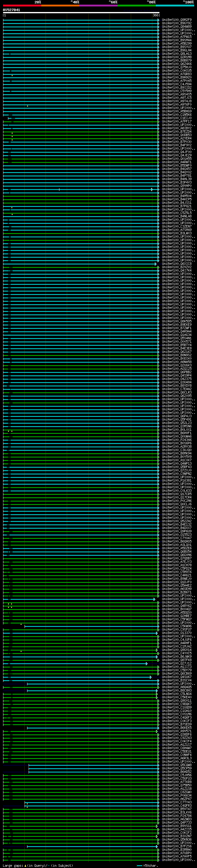This screenshot has height=868, width=197.
Task: Click the arrowhead ending the UniRef100_Q27J12 alignment
Action: click(147, 664)
